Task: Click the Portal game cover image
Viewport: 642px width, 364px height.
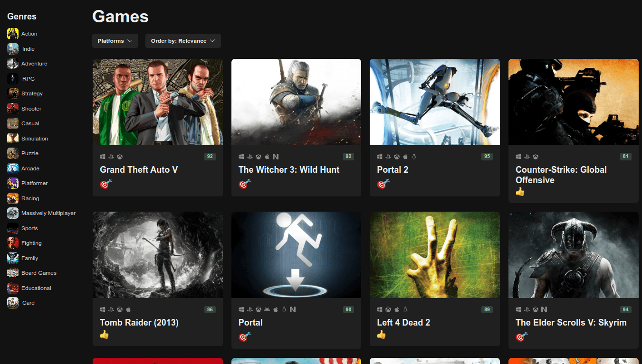Action: point(296,255)
